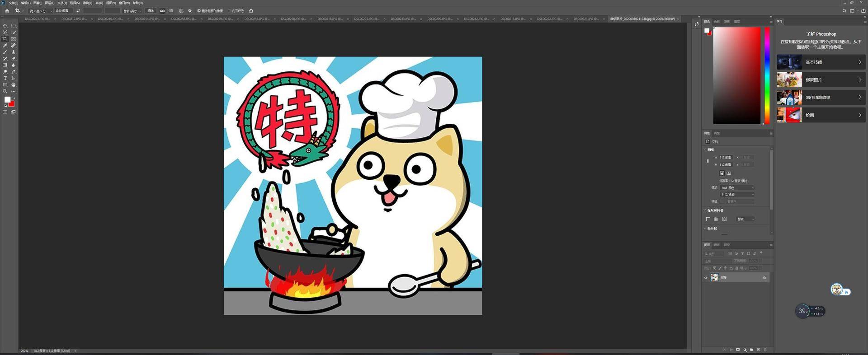868x355 pixels.
Task: Enable the 内容识别 checkbox
Action: (x=230, y=11)
